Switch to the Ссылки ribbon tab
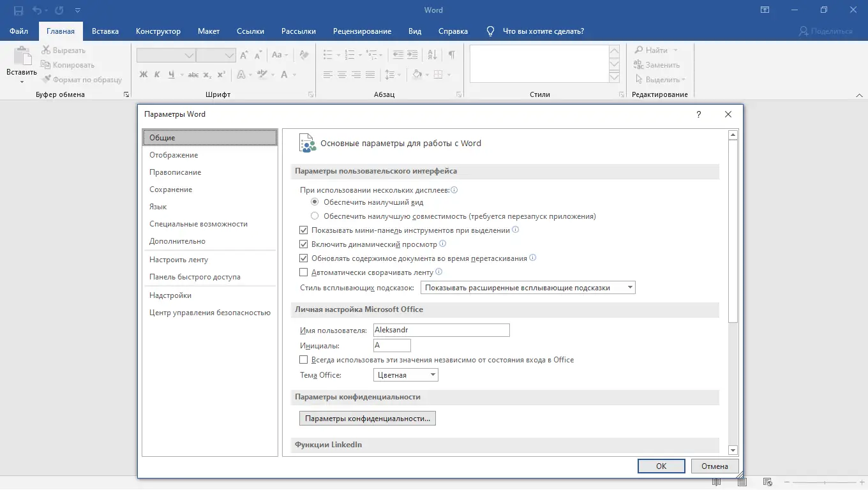The height and width of the screenshot is (490, 868). [251, 31]
